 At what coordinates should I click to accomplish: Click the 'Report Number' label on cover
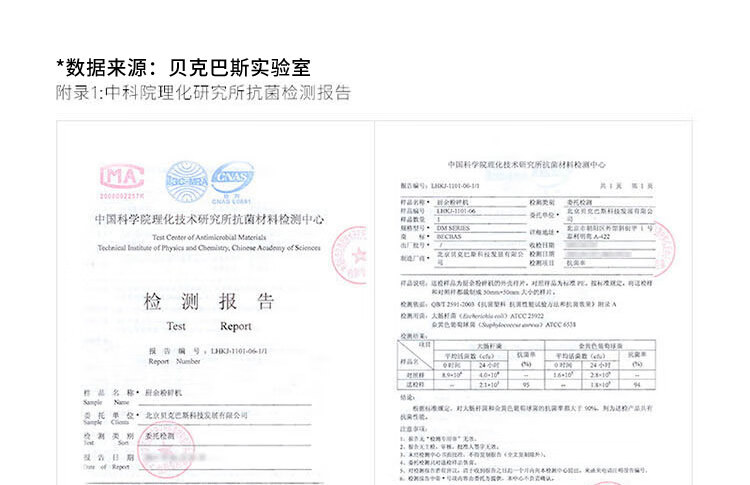click(174, 362)
